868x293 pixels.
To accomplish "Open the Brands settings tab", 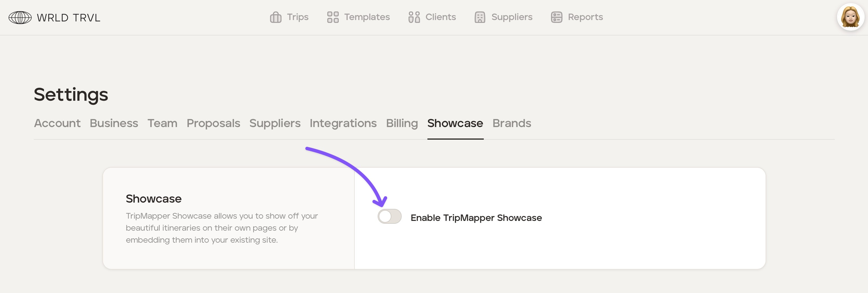I will tap(512, 123).
